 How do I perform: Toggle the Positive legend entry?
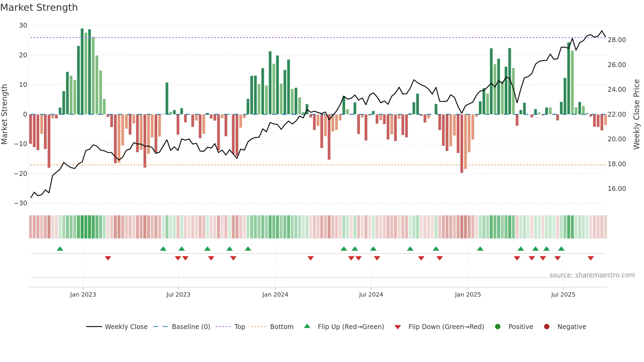[514, 327]
